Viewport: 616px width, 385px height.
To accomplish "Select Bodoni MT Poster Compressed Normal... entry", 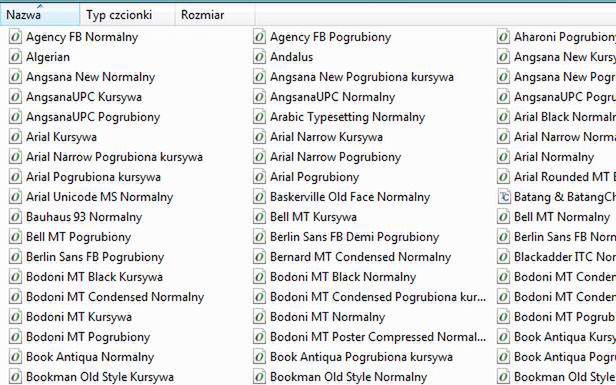I will click(378, 337).
